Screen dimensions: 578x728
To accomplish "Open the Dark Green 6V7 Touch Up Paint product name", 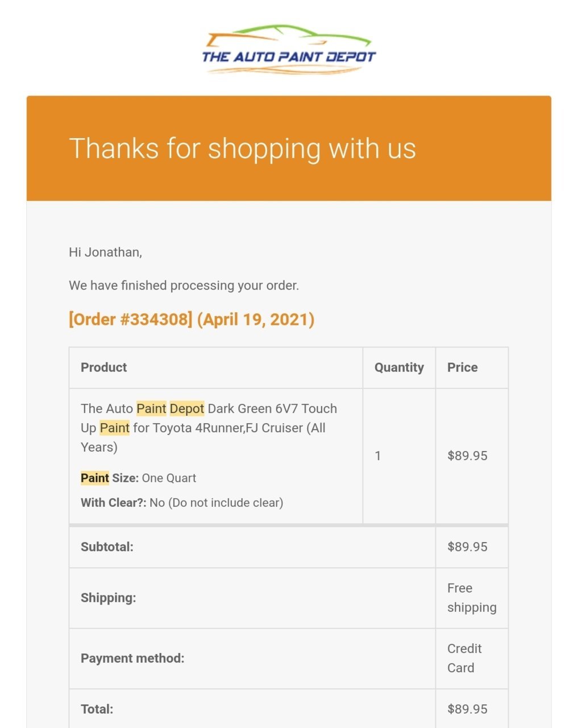I will (209, 428).
